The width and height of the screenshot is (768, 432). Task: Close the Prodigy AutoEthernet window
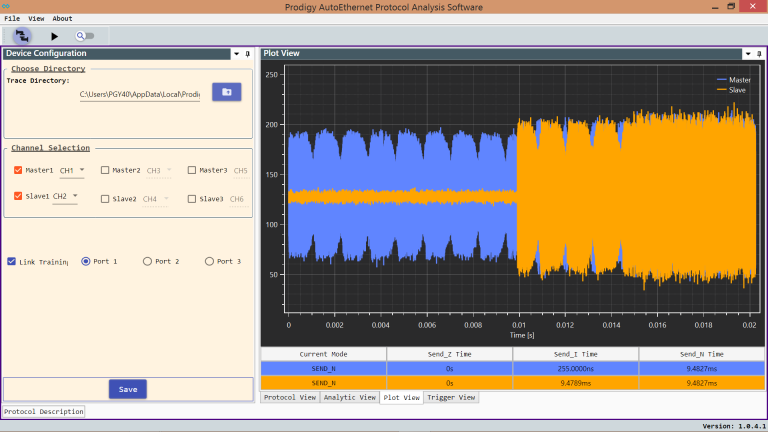pos(753,6)
